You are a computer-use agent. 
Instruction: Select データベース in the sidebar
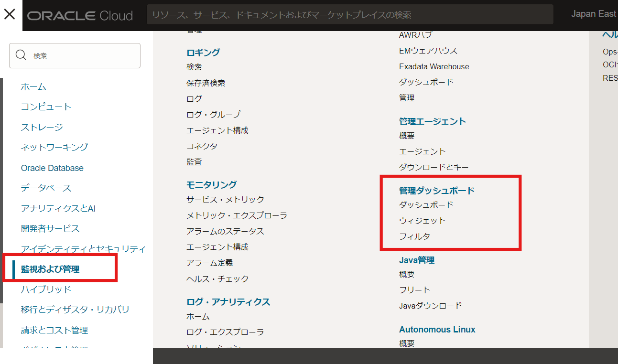46,188
